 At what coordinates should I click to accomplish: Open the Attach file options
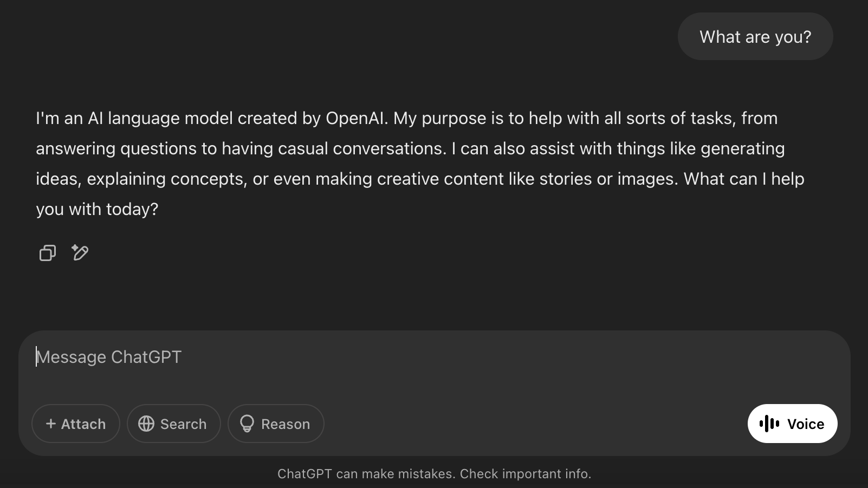point(76,424)
